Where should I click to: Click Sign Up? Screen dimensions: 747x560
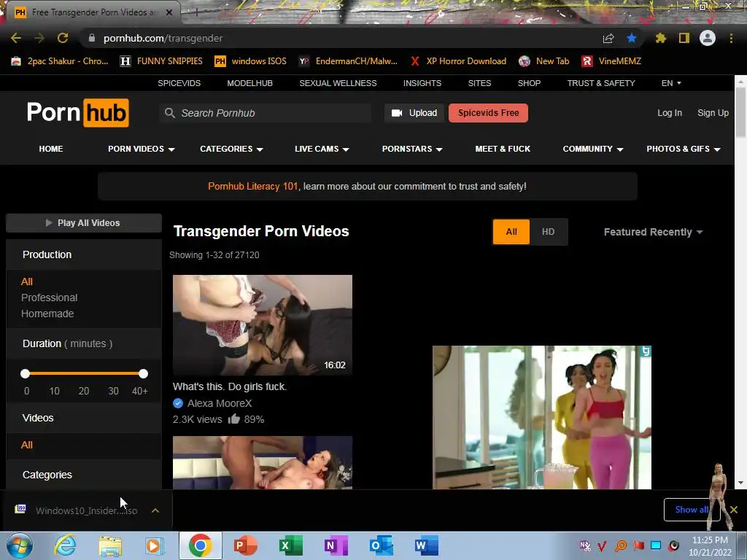(713, 113)
